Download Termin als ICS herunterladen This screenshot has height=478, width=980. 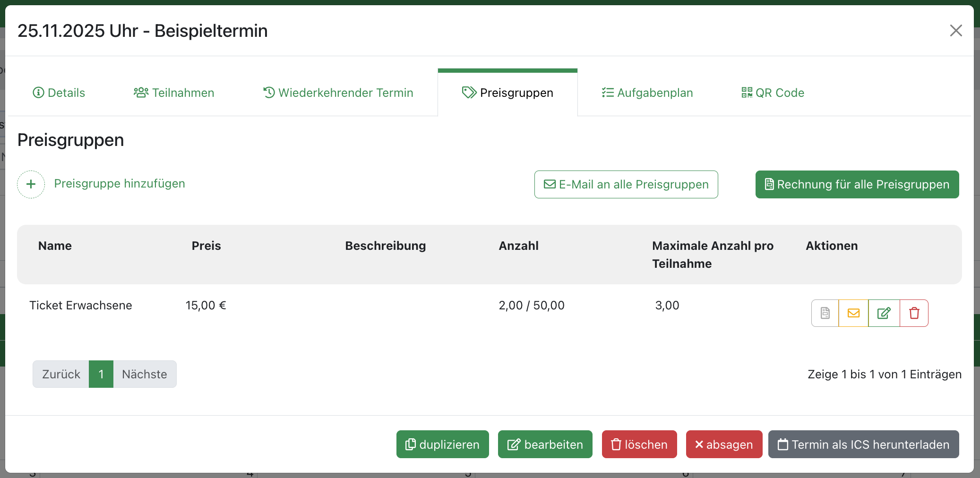coord(863,444)
